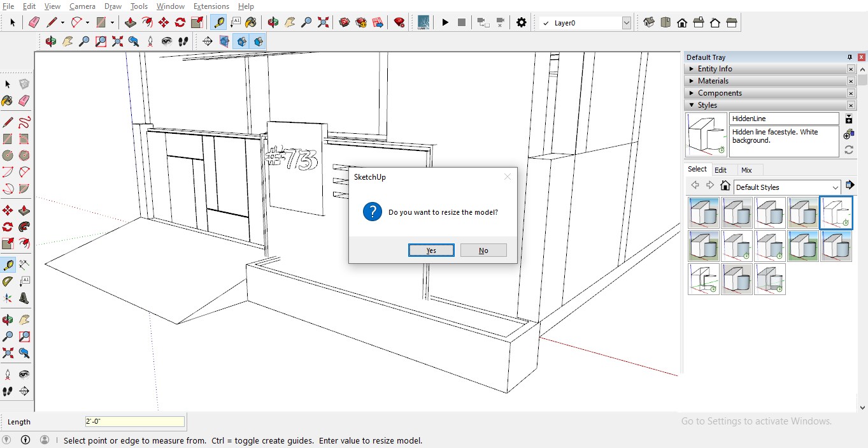Select the Eraser tool in top toolbar

coord(34,22)
